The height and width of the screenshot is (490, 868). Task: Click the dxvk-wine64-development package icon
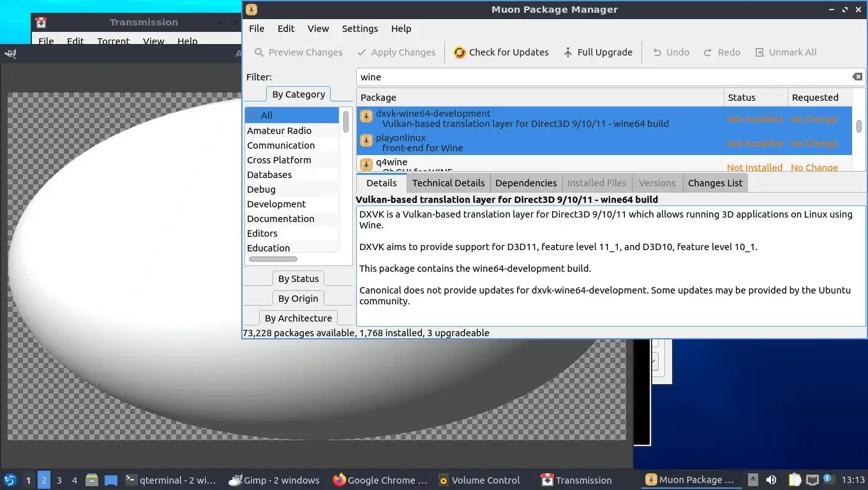366,116
